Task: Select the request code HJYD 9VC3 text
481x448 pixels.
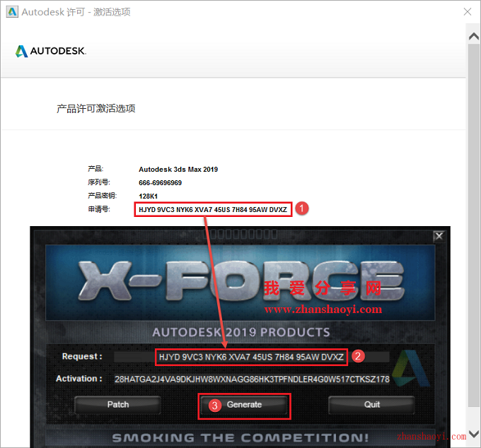Action: (213, 210)
